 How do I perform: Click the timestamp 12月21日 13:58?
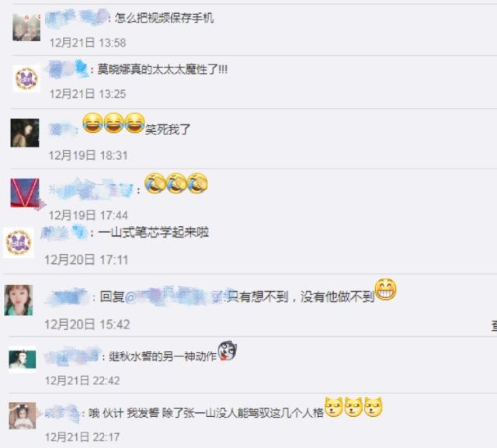(88, 43)
